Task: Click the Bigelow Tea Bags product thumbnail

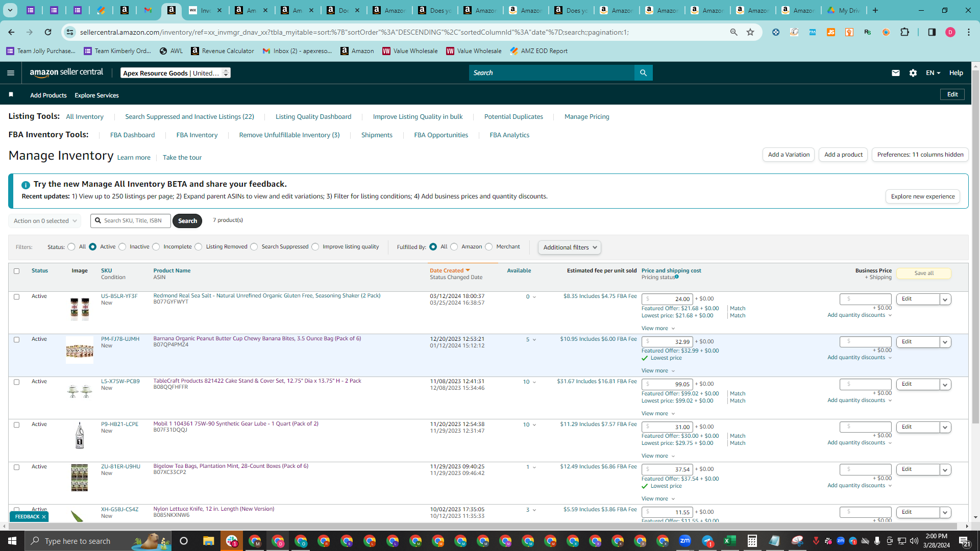Action: 80,478
